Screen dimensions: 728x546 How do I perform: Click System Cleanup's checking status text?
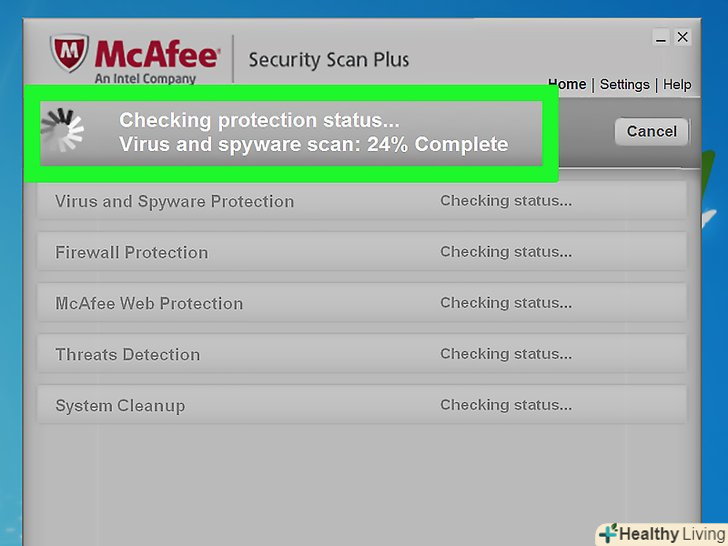506,405
